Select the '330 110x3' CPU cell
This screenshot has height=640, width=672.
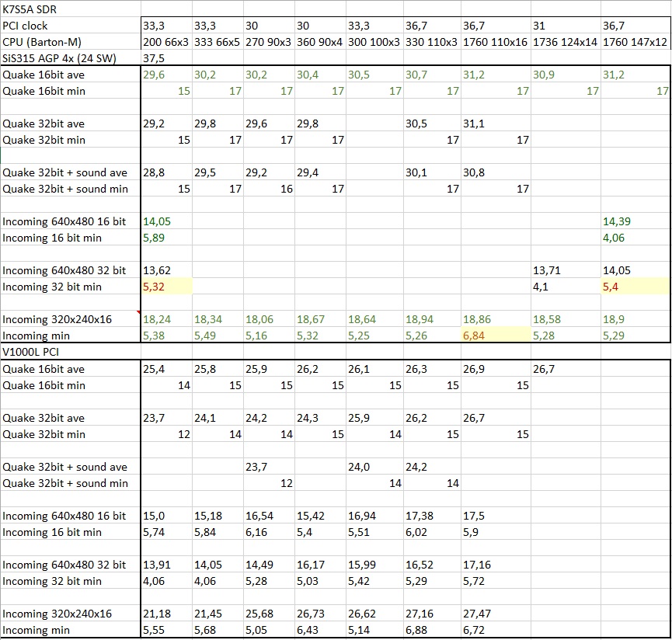click(432, 42)
